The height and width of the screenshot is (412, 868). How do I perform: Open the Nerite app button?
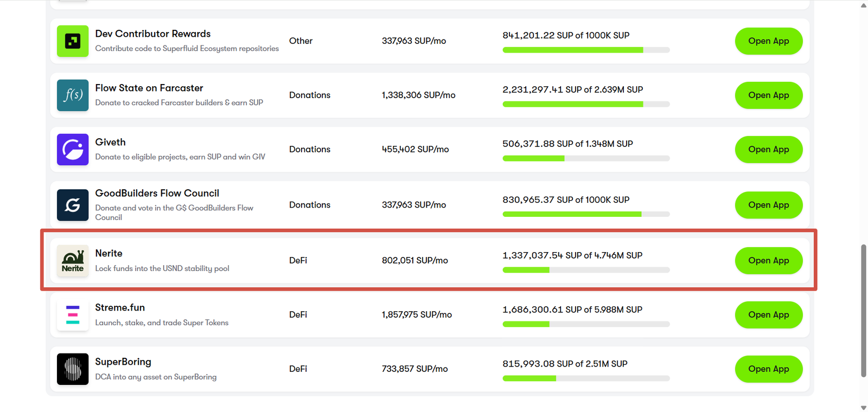point(768,261)
